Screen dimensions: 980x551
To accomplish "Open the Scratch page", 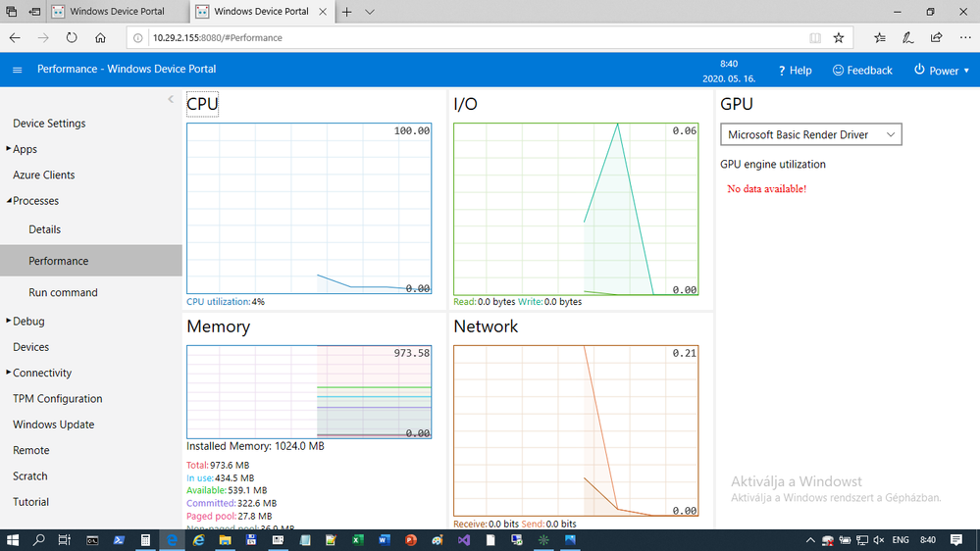I will tap(30, 476).
